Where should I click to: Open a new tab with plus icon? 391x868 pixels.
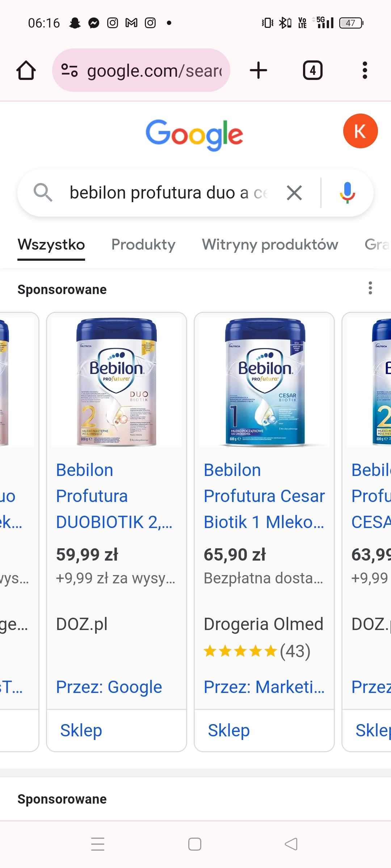click(258, 70)
